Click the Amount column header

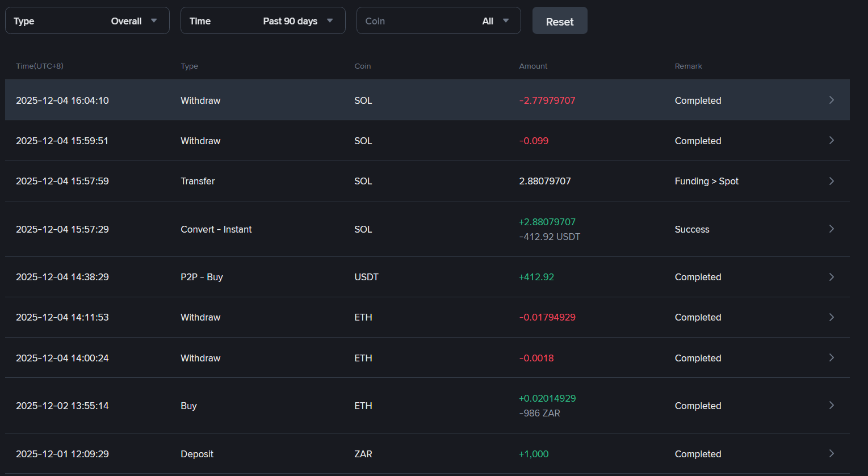pos(533,66)
